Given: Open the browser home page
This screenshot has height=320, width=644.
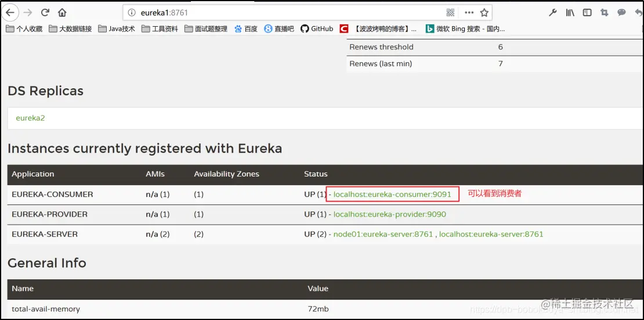Looking at the screenshot, I should [x=62, y=12].
